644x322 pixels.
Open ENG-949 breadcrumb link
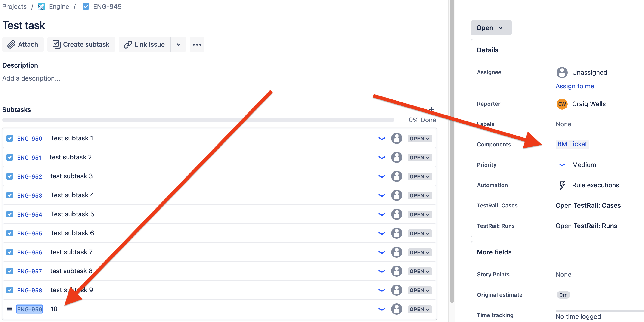click(107, 6)
